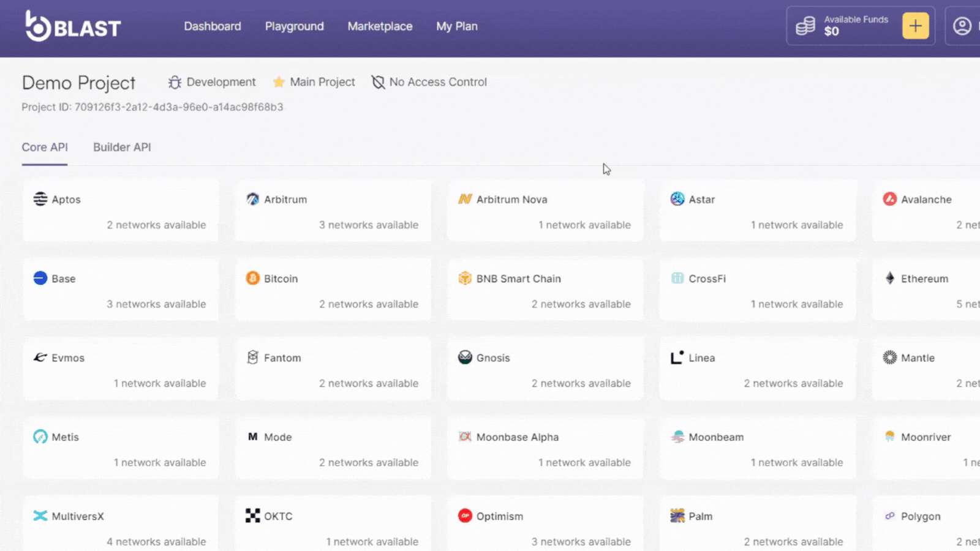Click the Gnosis chain name
Image resolution: width=980 pixels, height=551 pixels.
493,358
